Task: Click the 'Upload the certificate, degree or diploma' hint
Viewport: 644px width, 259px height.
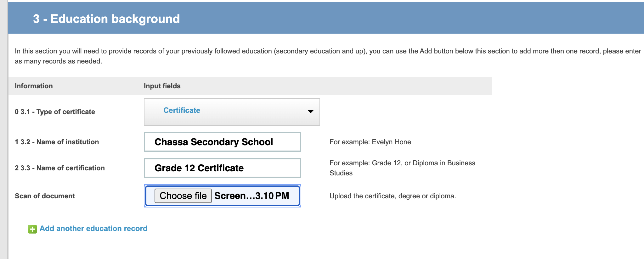Action: pos(393,196)
